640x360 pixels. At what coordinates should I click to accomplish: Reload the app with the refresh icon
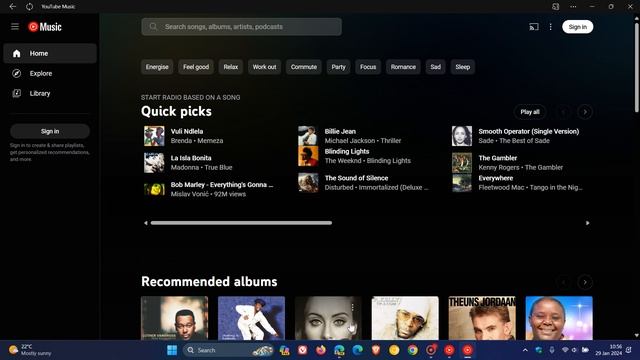click(x=29, y=7)
